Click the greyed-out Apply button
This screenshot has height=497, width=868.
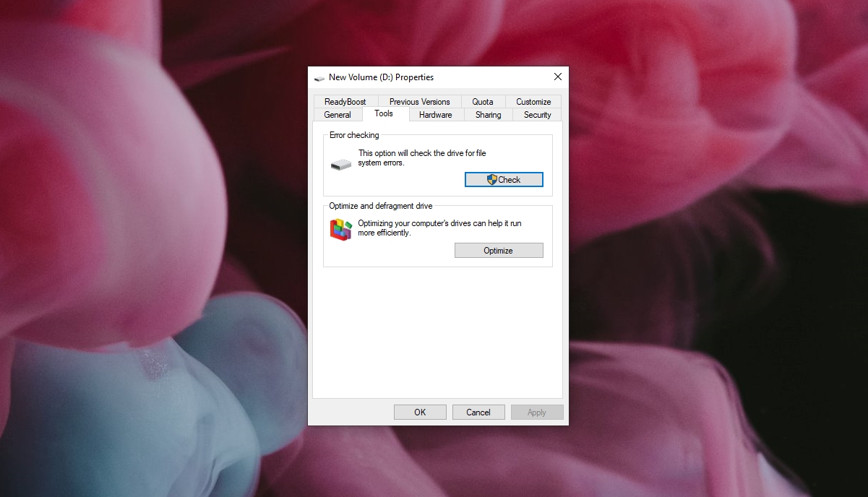[x=537, y=412]
